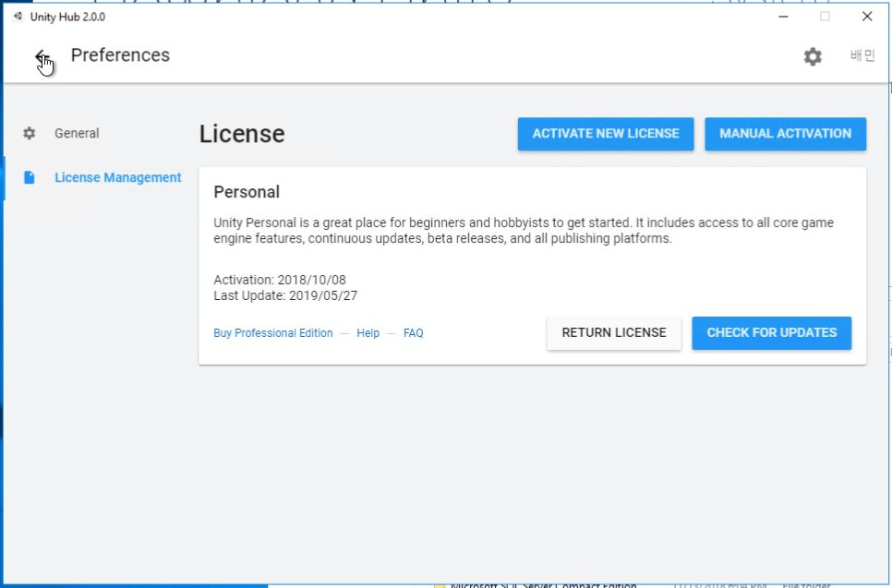Click the General gear icon in sidebar
Viewport: 892px width, 588px height.
tap(29, 133)
